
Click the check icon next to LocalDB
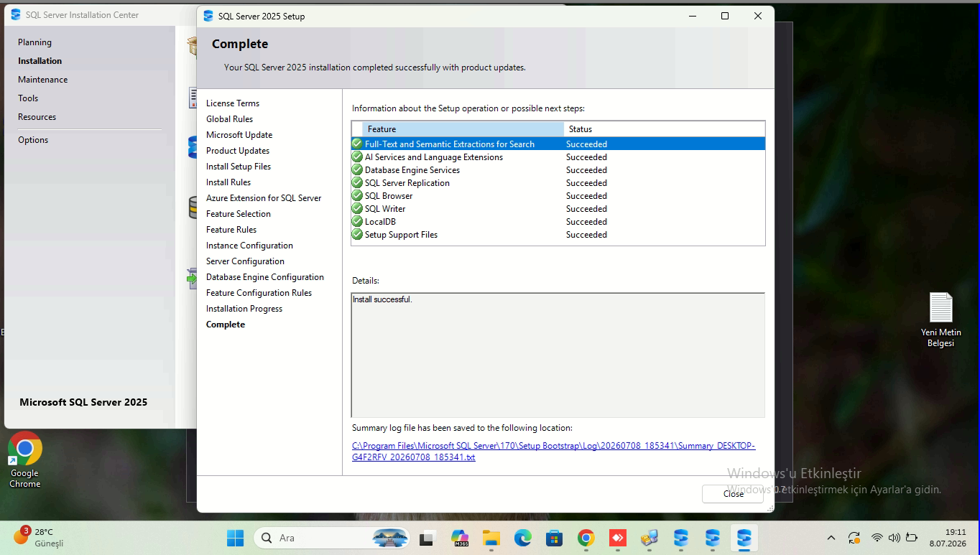(357, 222)
